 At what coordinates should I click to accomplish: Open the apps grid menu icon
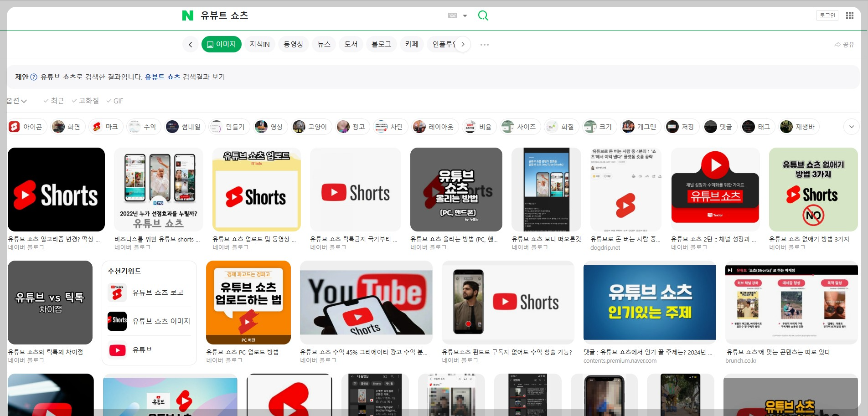[x=850, y=15]
